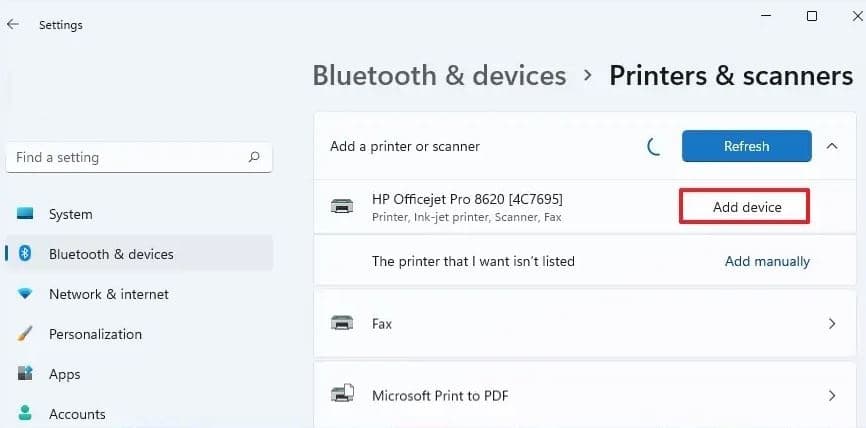Click the back arrow in Settings
Image resolution: width=866 pixels, height=428 pixels.
[13, 25]
